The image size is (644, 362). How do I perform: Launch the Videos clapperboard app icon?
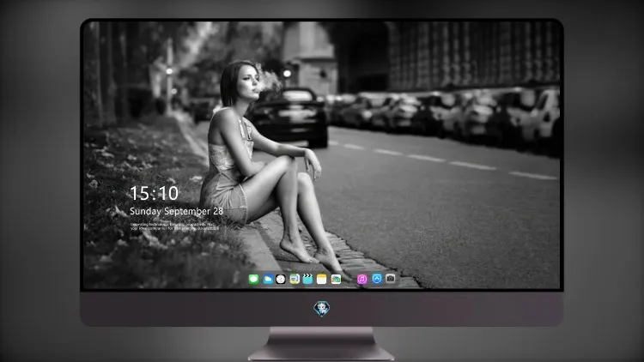[x=307, y=279]
